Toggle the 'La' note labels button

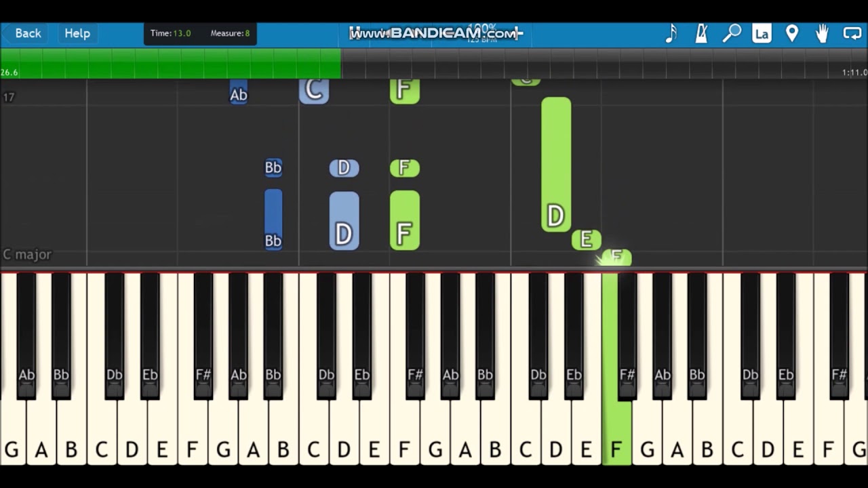(x=762, y=33)
